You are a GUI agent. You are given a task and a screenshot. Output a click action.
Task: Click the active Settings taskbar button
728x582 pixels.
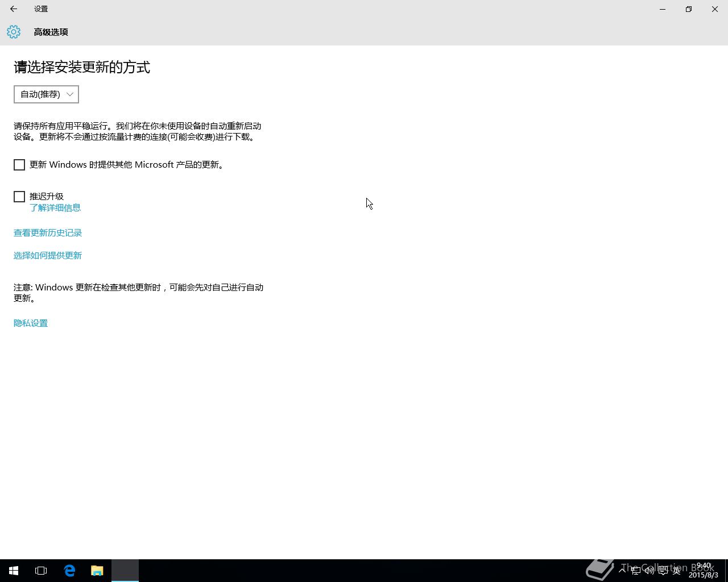(125, 571)
